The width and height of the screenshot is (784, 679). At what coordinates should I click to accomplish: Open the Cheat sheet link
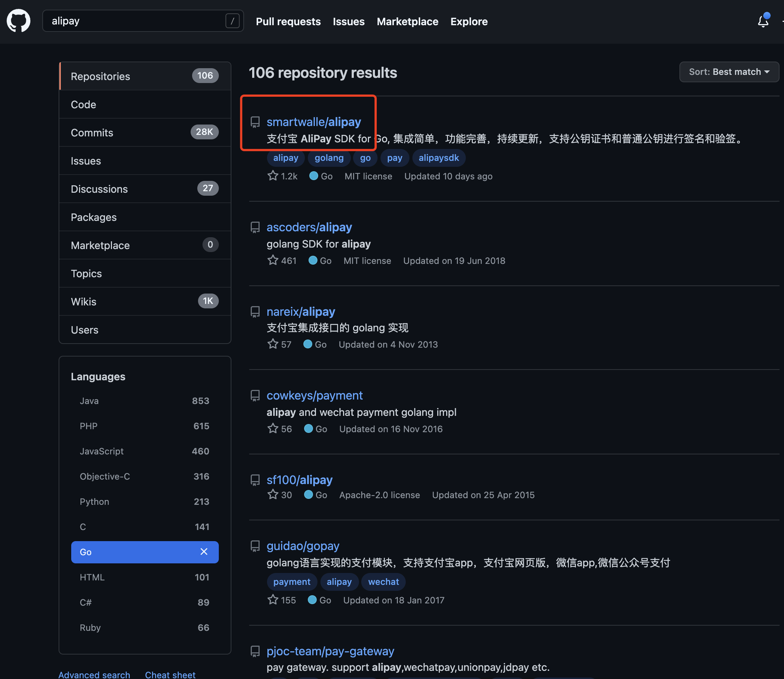[170, 675]
